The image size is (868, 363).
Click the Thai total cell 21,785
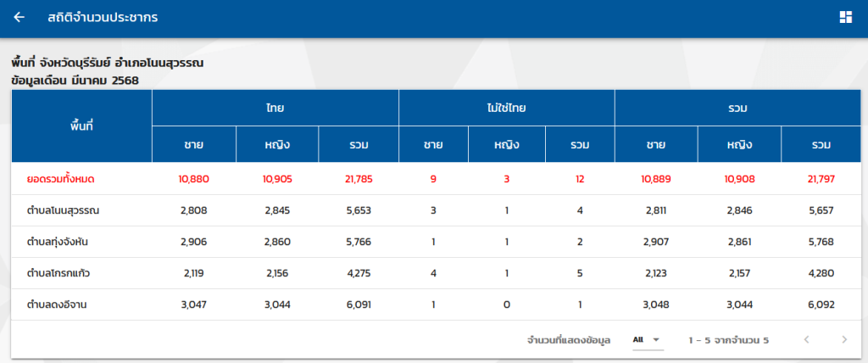coord(359,179)
